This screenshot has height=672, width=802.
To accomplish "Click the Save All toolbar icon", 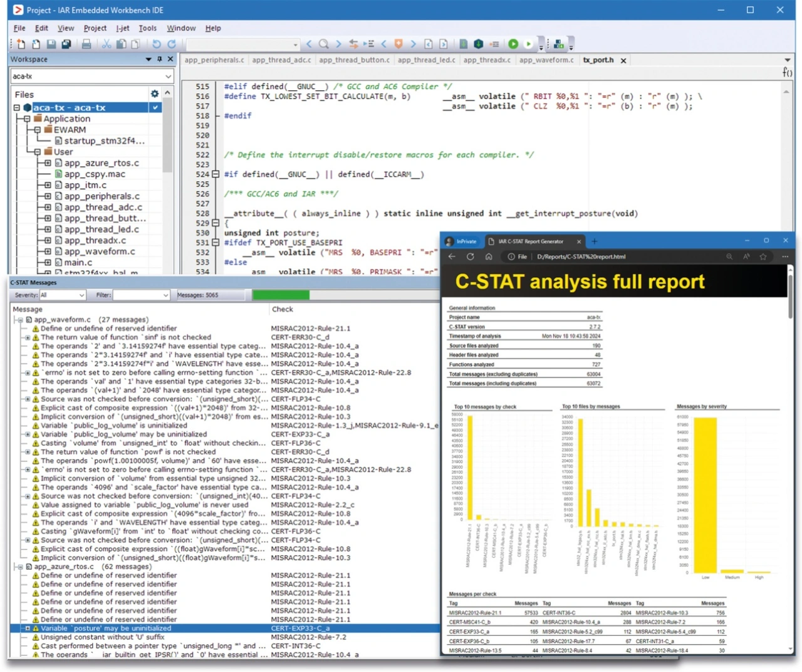I will point(66,44).
